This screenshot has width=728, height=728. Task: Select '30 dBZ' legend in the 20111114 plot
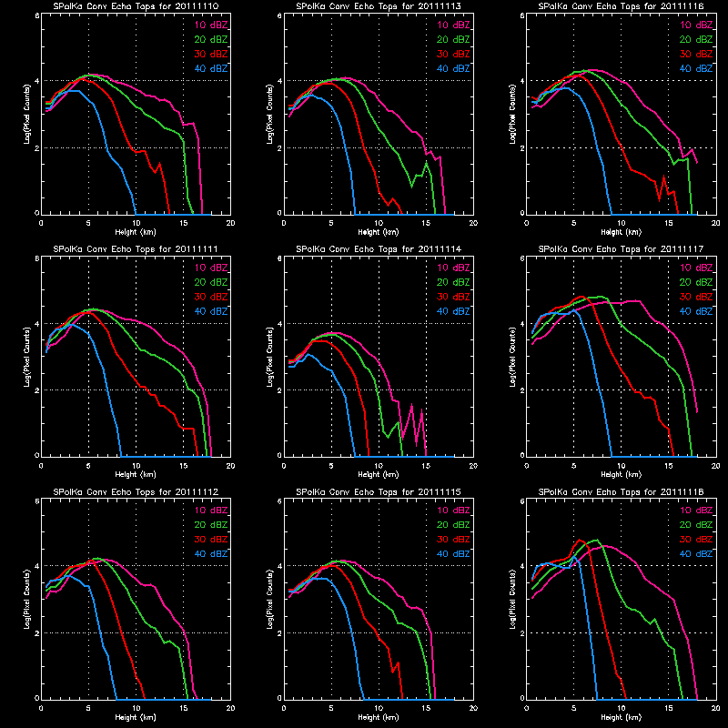453,297
